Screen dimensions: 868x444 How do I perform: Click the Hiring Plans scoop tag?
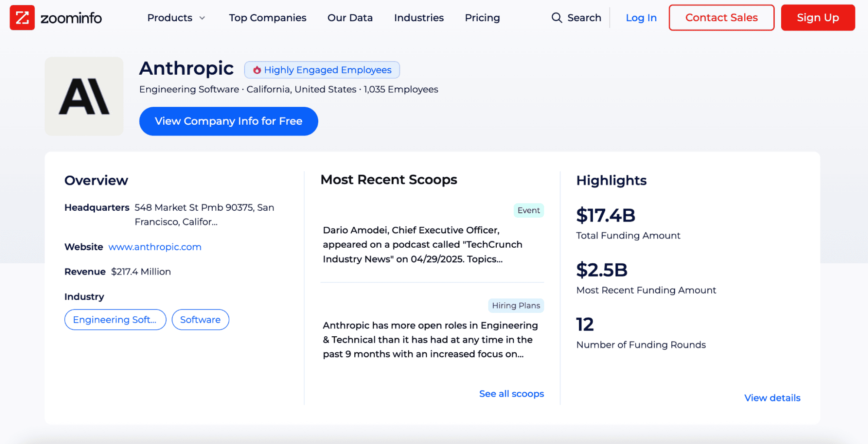516,305
